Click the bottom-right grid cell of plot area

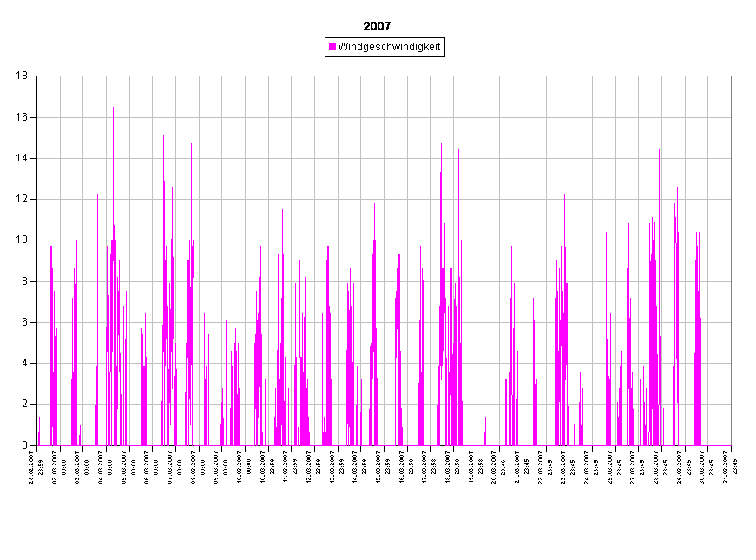point(719,425)
